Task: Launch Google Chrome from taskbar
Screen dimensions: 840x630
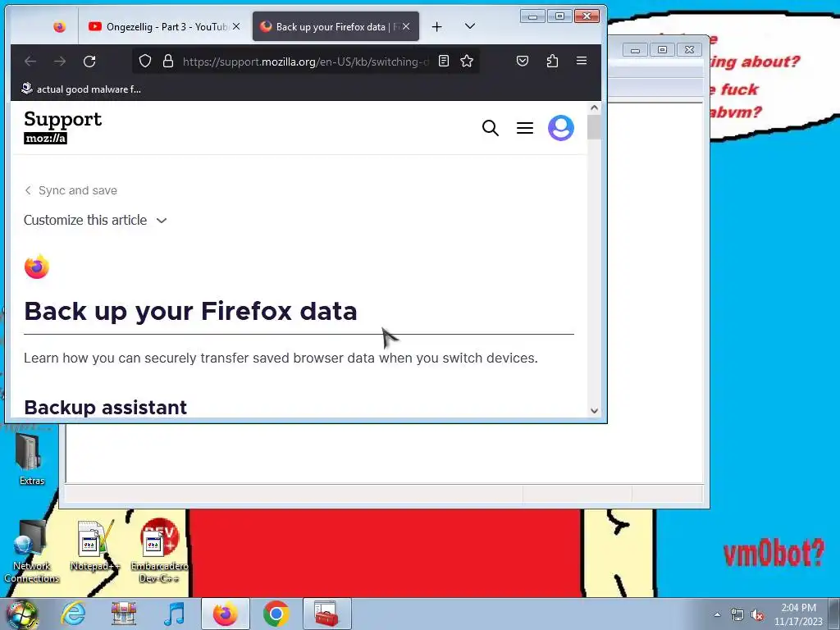Action: click(x=276, y=614)
